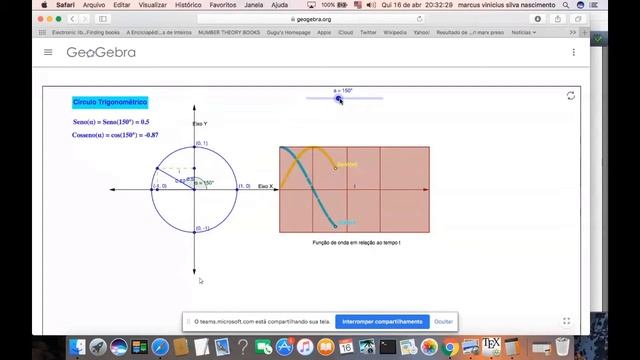
Task: Open GeoGebra three-dot options menu
Action: [573, 52]
